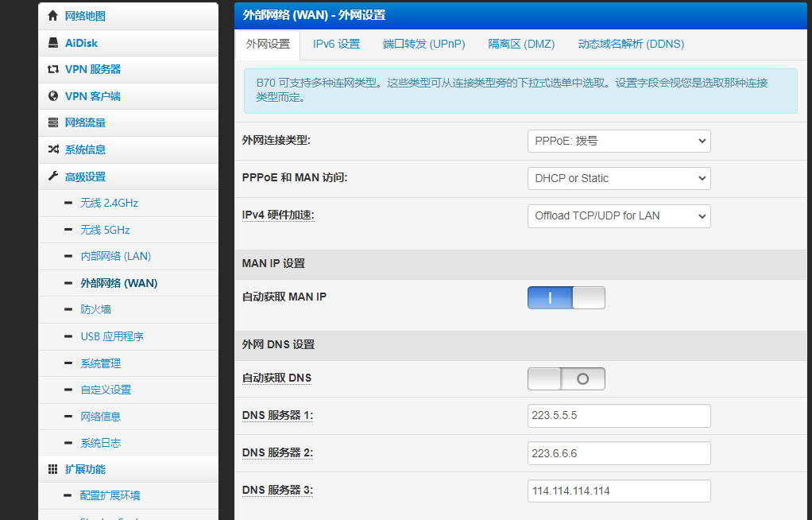Open the PPPoE 和 MAN 访问 dropdown
This screenshot has height=520, width=812.
[x=619, y=178]
